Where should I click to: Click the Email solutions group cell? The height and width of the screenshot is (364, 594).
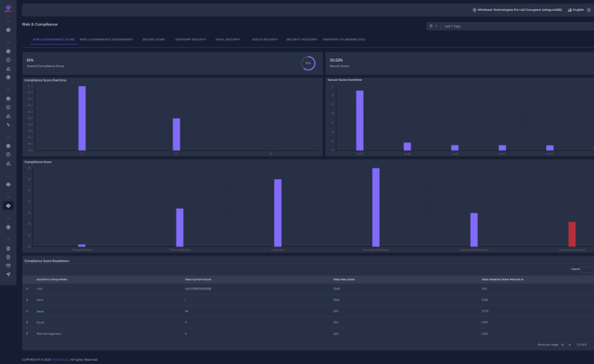(40, 322)
